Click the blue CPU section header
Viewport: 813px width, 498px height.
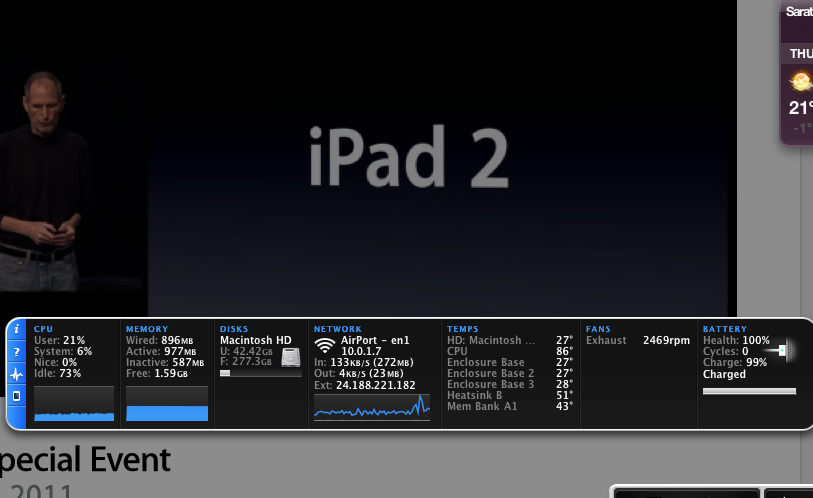tap(44, 329)
